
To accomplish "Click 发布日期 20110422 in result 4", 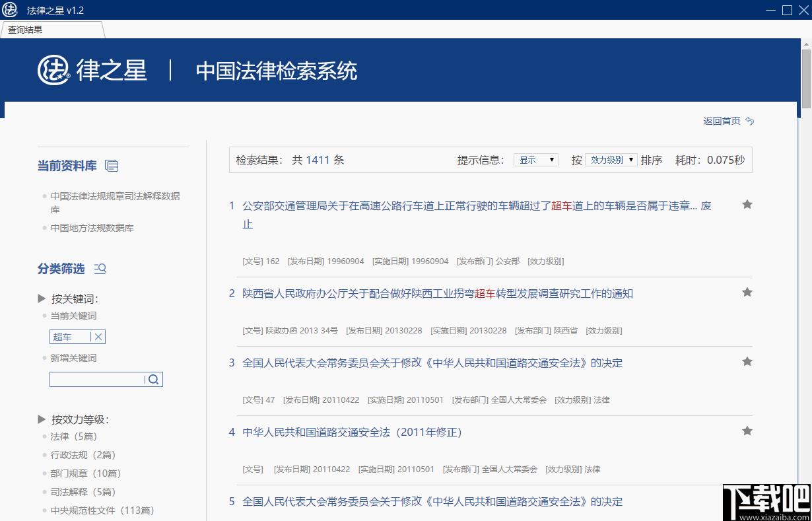I will 312,469.
